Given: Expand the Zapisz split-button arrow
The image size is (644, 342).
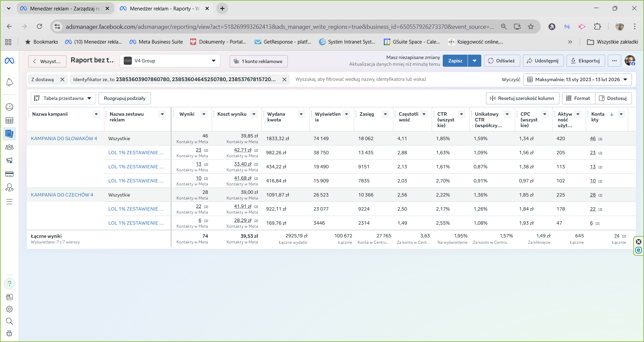Looking at the screenshot, I should [x=475, y=61].
